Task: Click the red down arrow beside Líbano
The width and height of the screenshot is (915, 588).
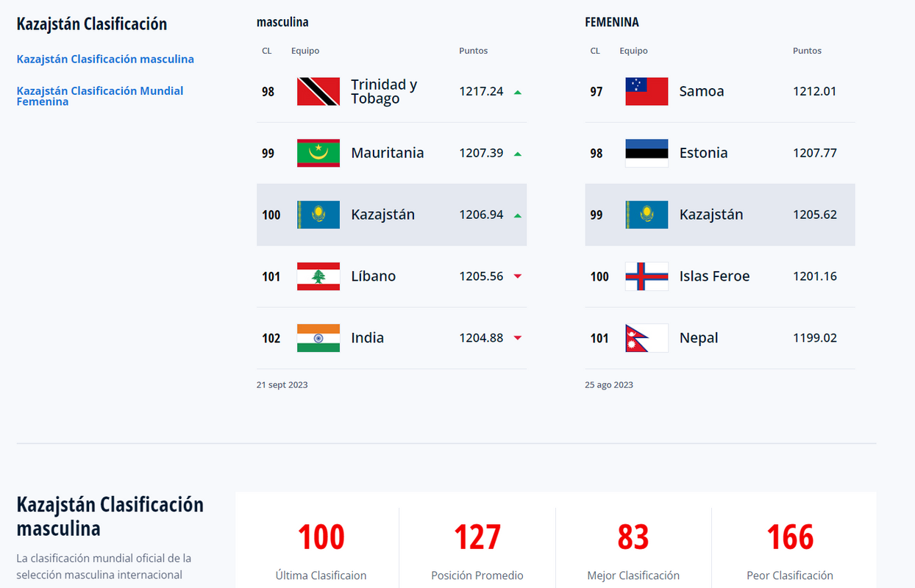Action: (518, 276)
